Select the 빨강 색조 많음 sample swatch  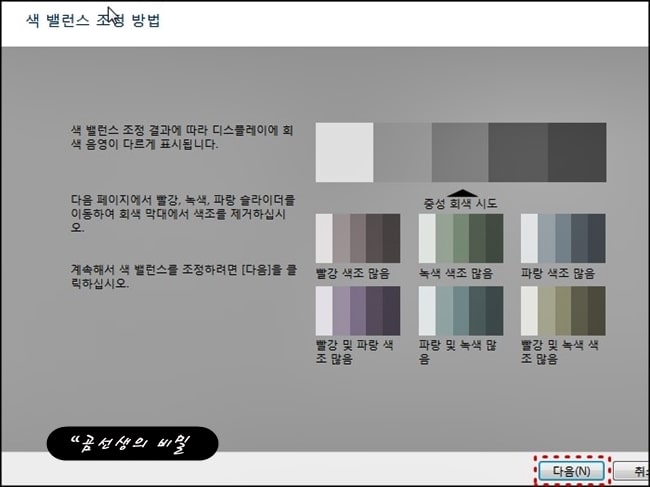(358, 238)
